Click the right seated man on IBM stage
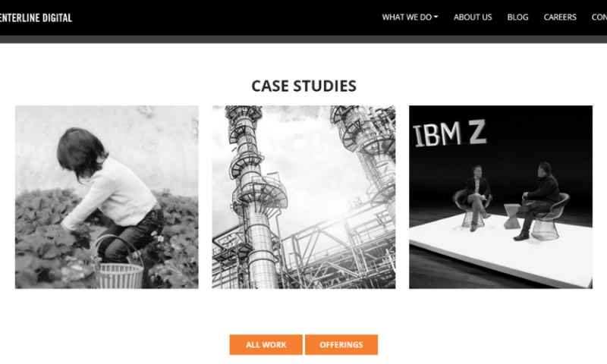The width and height of the screenshot is (607, 364). pyautogui.click(x=538, y=201)
